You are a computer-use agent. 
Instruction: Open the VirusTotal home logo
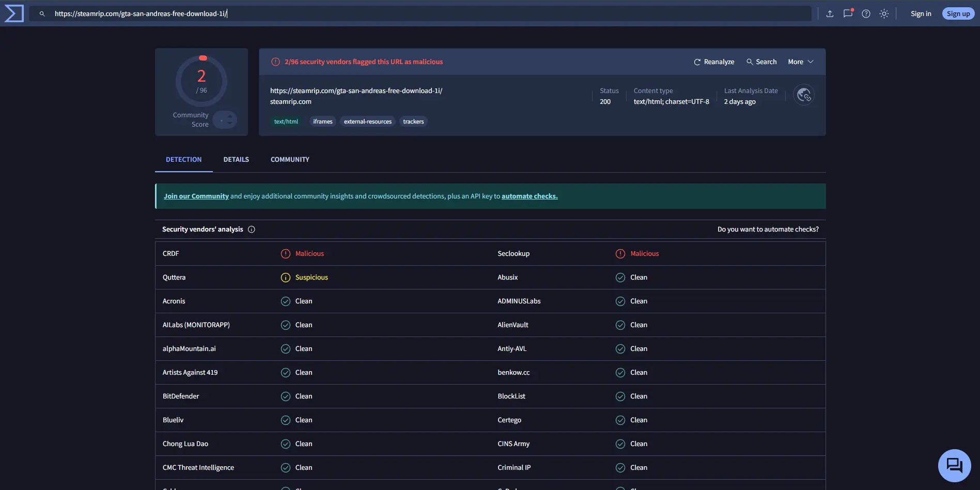pyautogui.click(x=14, y=13)
